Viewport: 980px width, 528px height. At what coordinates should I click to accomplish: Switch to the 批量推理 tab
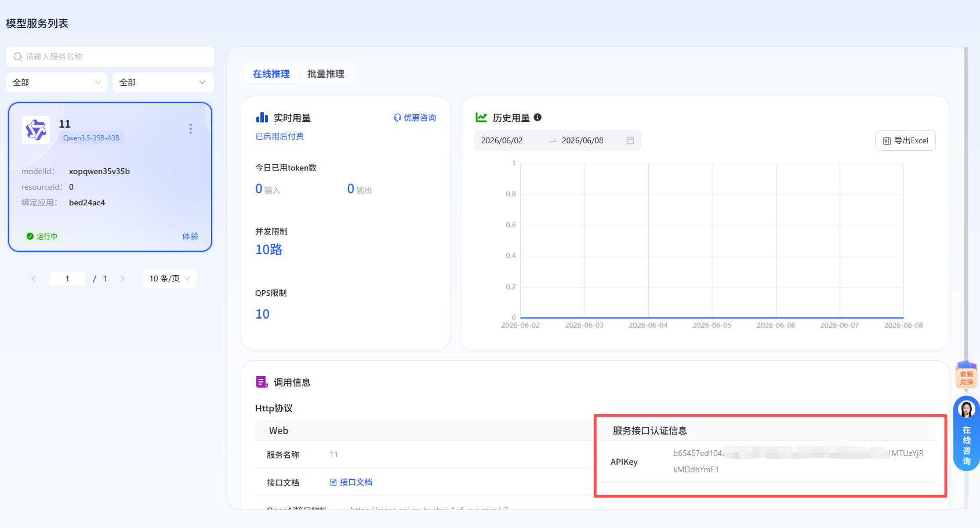pos(326,74)
